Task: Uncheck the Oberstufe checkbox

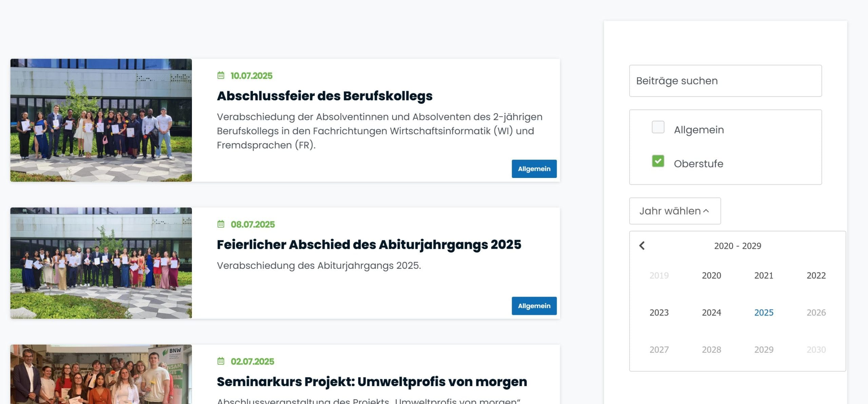Action: pos(658,161)
